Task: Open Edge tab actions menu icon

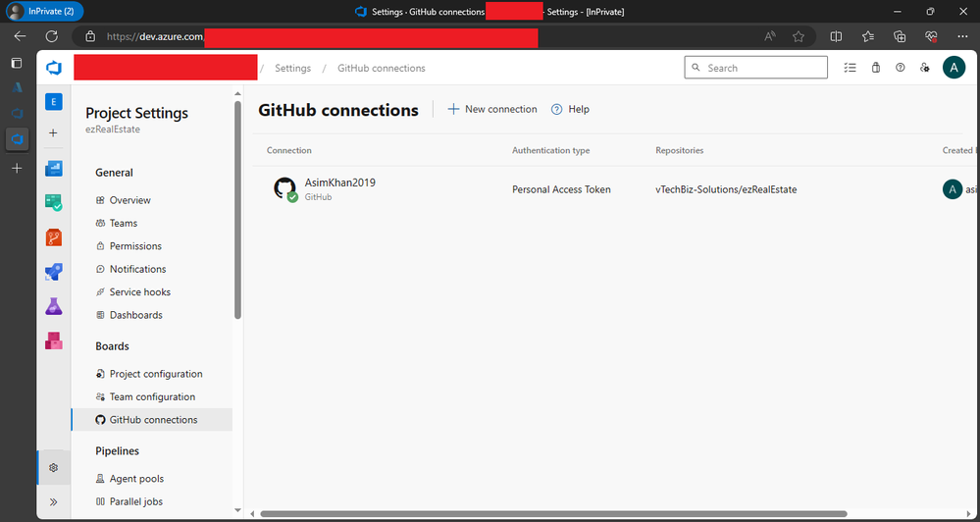Action: pyautogui.click(x=17, y=63)
